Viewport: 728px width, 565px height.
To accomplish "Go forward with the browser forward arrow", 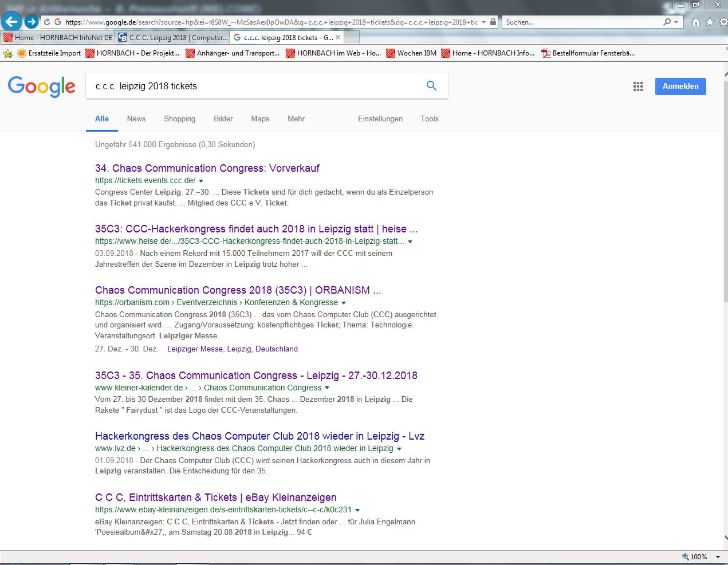I will click(x=32, y=22).
